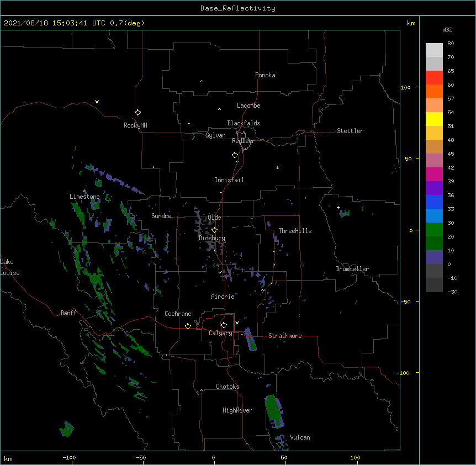The width and height of the screenshot is (476, 465).
Task: Click the HighRiver label
Action: (x=237, y=410)
